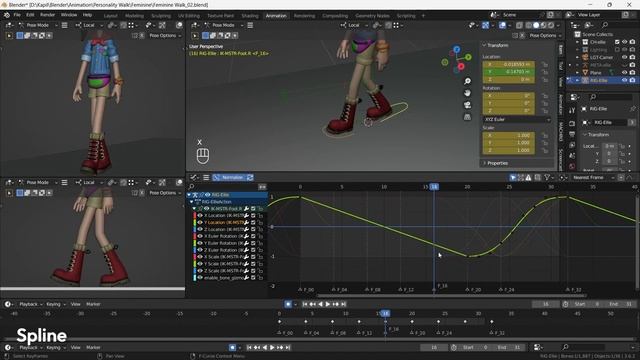Toggle auto keying record button in upper timeline
This screenshot has width=640, height=360.
pyautogui.click(x=288, y=304)
